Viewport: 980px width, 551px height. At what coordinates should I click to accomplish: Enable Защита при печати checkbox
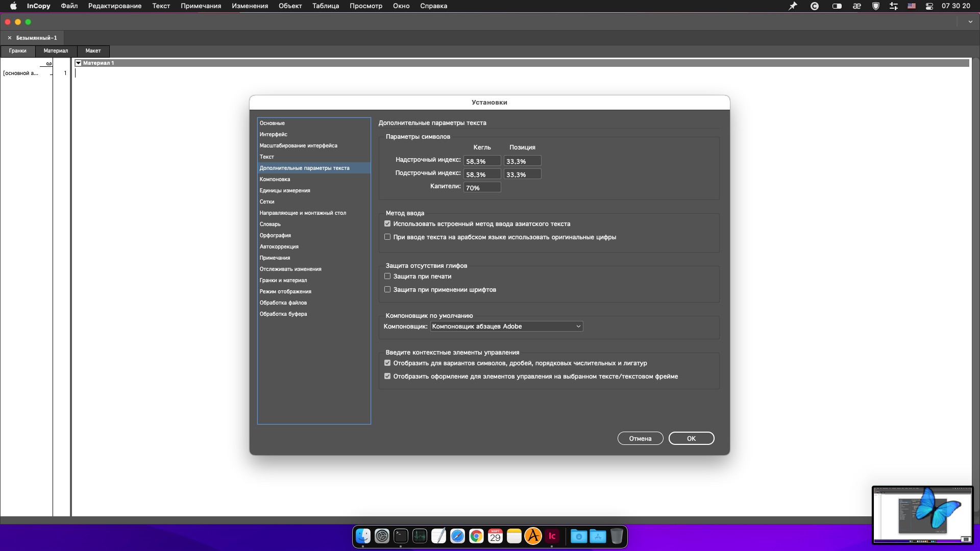point(387,277)
